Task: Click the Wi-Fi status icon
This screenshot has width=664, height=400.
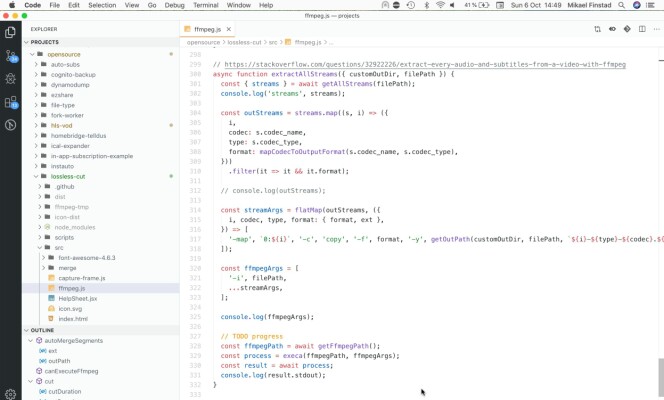Action: pyautogui.click(x=440, y=5)
